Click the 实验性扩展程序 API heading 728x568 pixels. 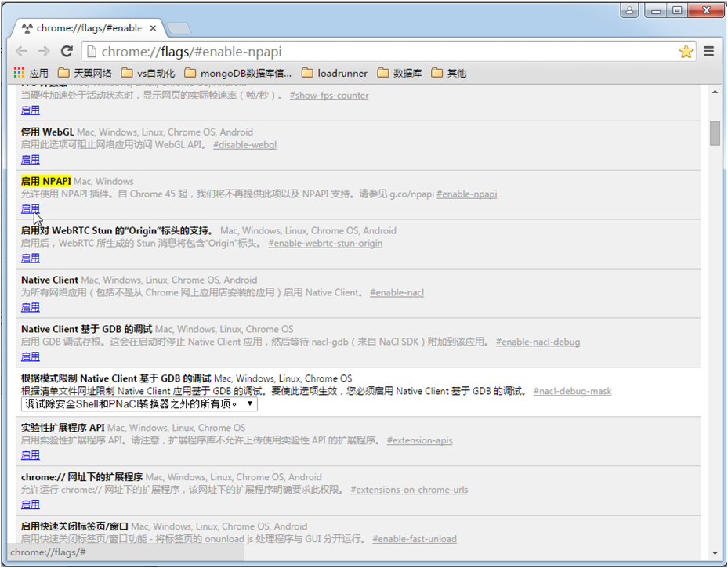(x=63, y=428)
